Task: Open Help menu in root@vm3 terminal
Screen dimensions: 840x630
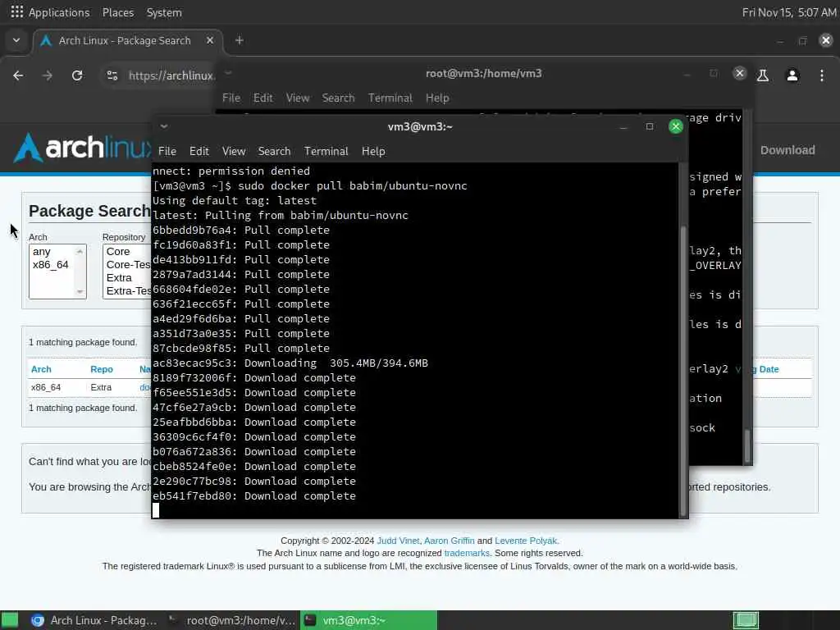Action: point(437,98)
